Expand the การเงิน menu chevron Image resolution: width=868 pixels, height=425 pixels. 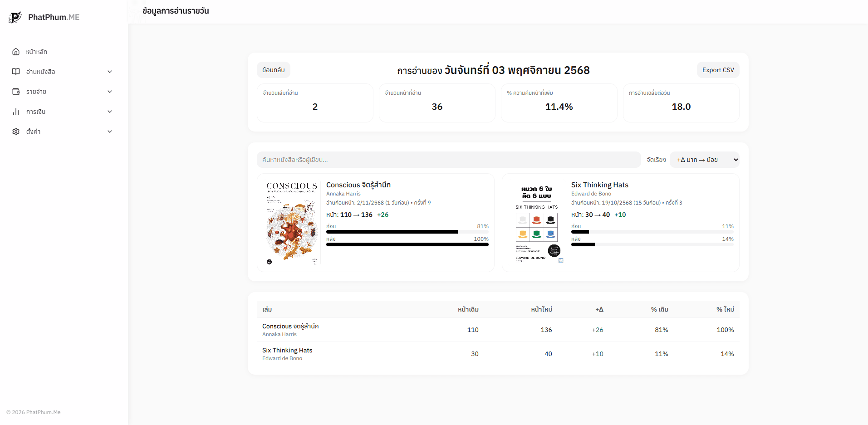point(110,112)
